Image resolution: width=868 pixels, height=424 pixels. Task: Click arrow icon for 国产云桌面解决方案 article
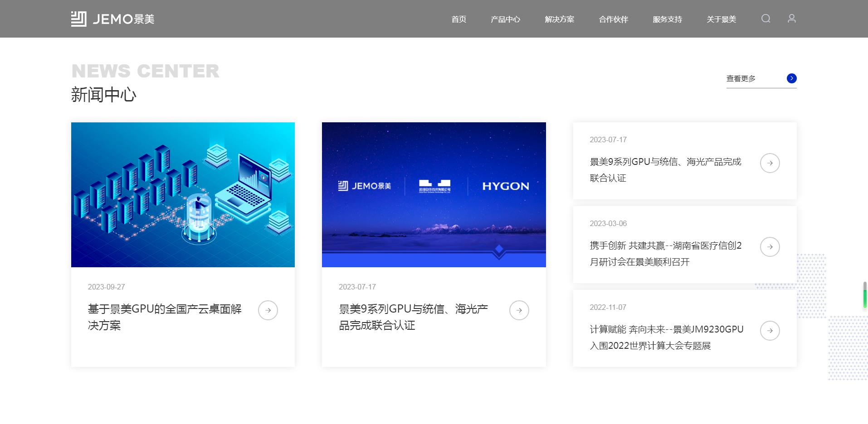(x=268, y=310)
